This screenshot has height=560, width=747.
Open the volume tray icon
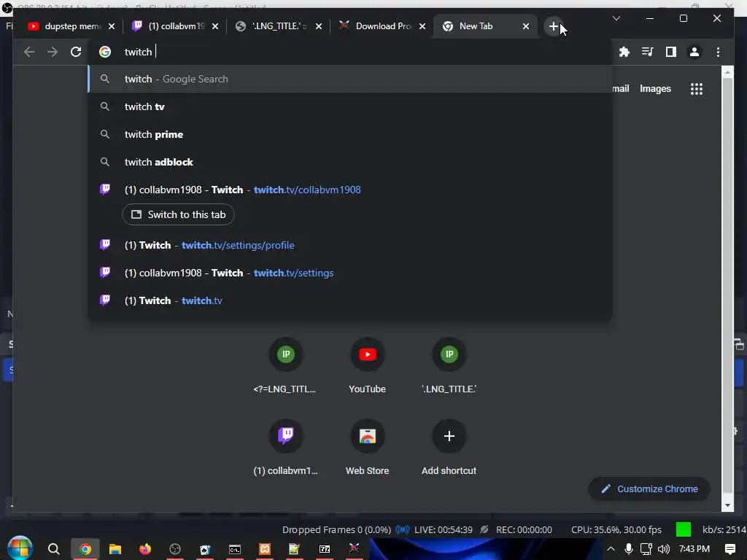point(664,549)
